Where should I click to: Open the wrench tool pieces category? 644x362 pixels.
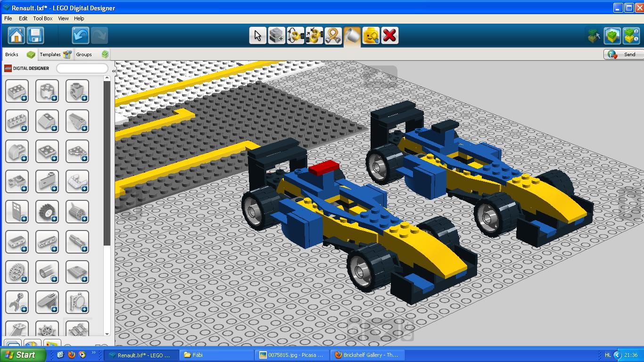17,302
